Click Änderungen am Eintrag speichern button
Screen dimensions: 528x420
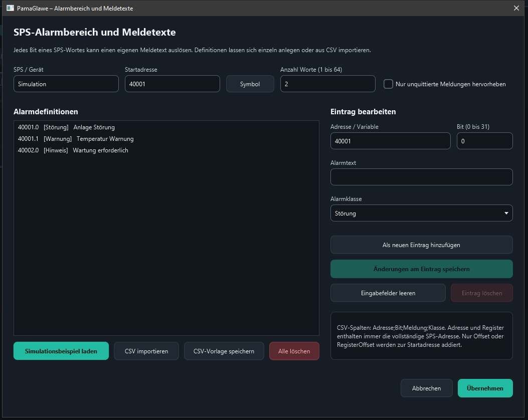[421, 269]
